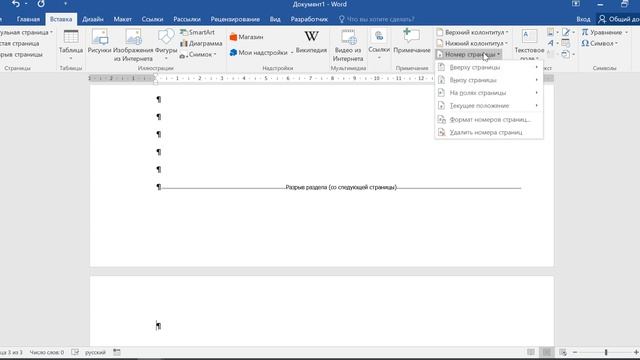Switch to Print Layout view icon
The width and height of the screenshot is (640, 360).
(547, 352)
